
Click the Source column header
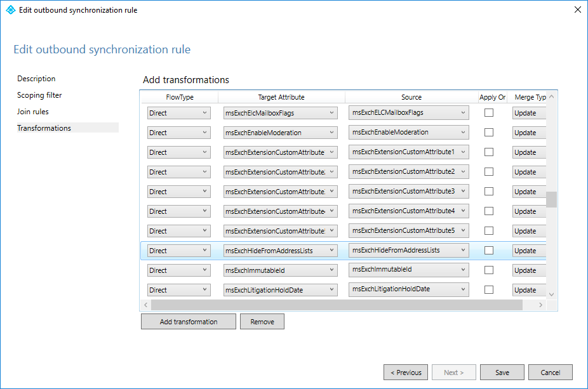[411, 97]
